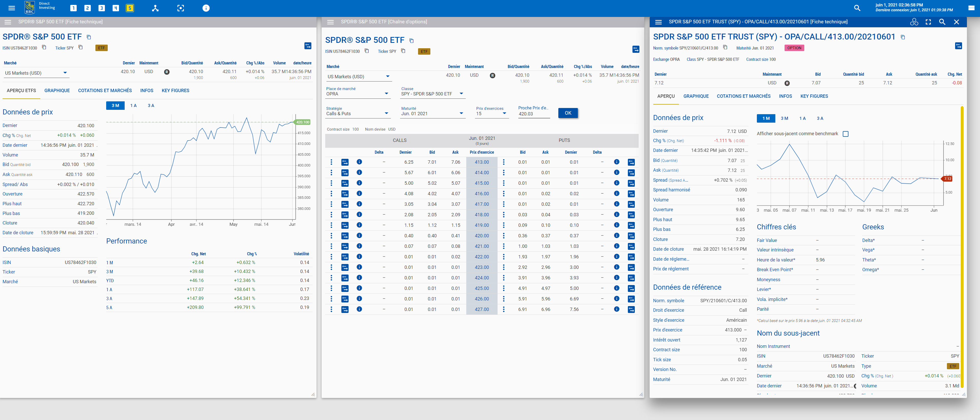Image resolution: width=980 pixels, height=420 pixels.
Task: Click the link-group circles icon in option window
Action: point(914,22)
